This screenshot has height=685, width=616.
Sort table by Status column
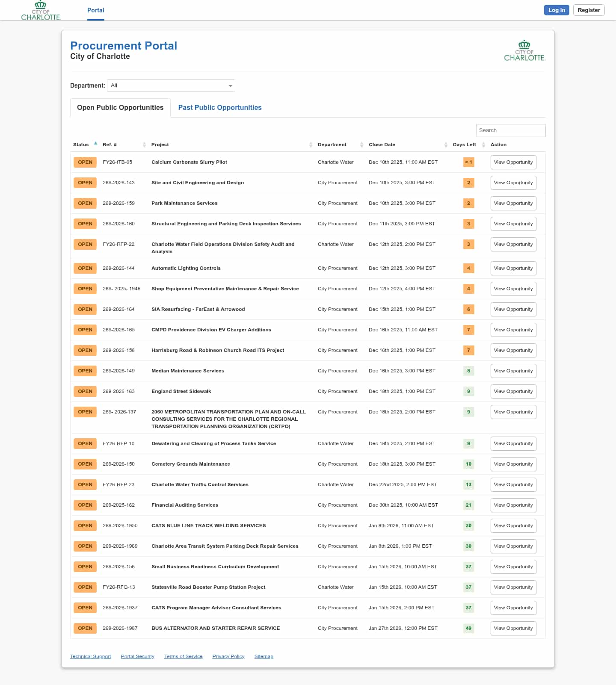point(85,145)
